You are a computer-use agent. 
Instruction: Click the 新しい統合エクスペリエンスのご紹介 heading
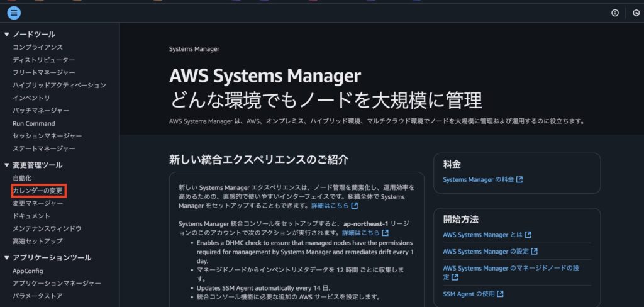258,160
